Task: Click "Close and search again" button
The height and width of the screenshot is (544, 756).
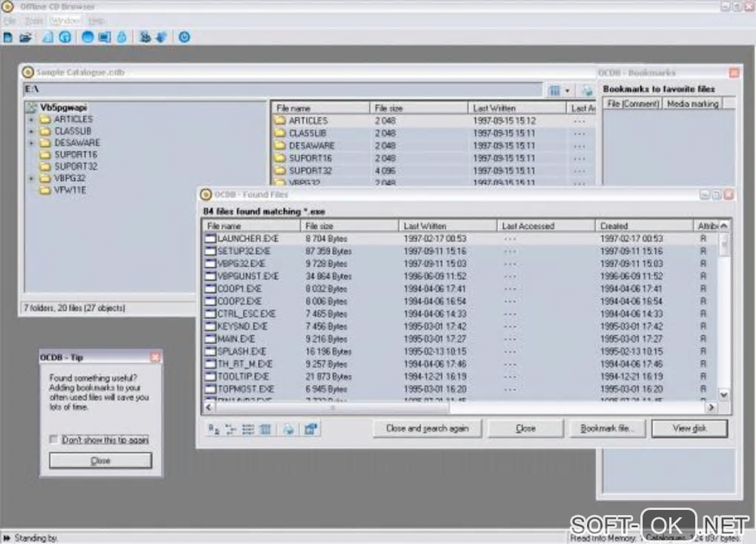Action: pyautogui.click(x=427, y=428)
